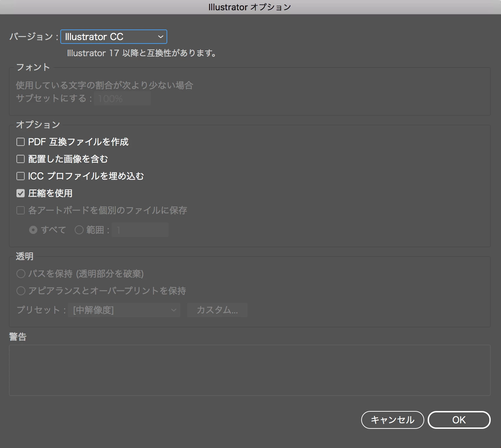Click the Illustrator 17 以降と互換性があります text
This screenshot has width=501, height=448.
[142, 53]
